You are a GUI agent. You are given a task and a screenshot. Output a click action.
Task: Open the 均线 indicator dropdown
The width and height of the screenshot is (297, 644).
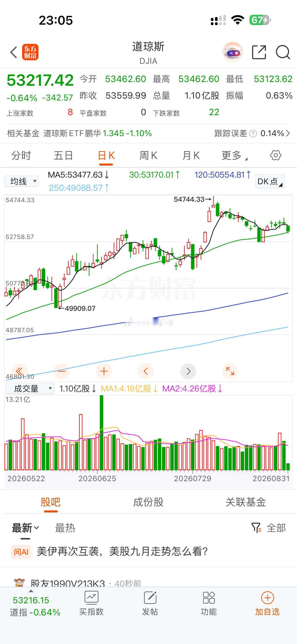(x=21, y=181)
